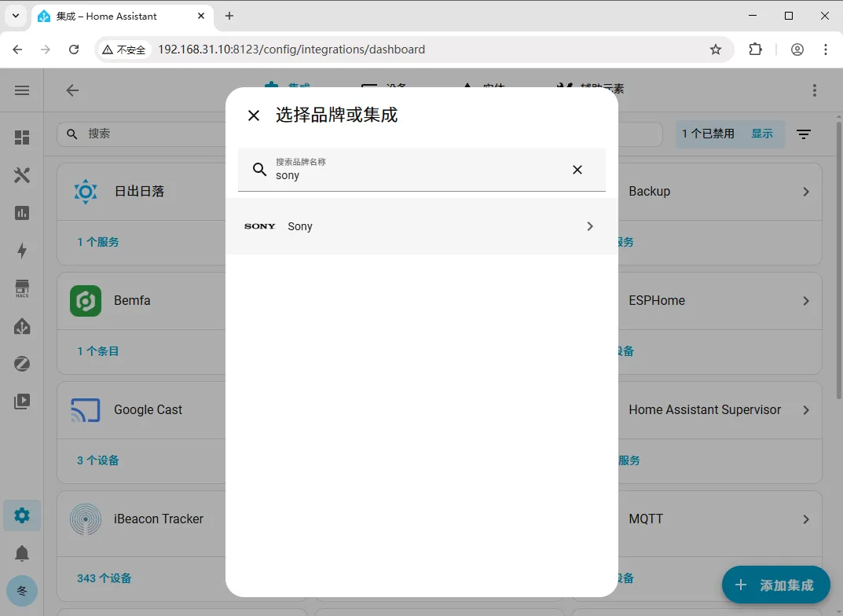Expand the MQTT integration chevron
This screenshot has height=616, width=843.
806,519
